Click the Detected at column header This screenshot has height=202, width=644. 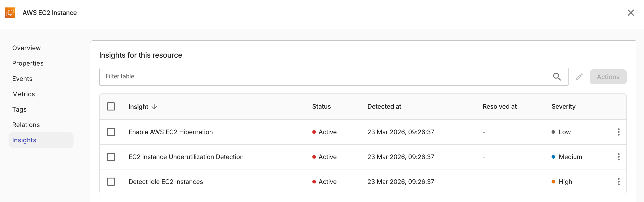tap(384, 106)
